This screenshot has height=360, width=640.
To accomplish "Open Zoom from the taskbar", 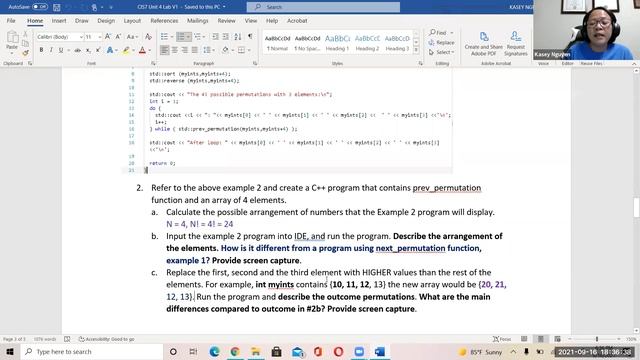I will [359, 351].
